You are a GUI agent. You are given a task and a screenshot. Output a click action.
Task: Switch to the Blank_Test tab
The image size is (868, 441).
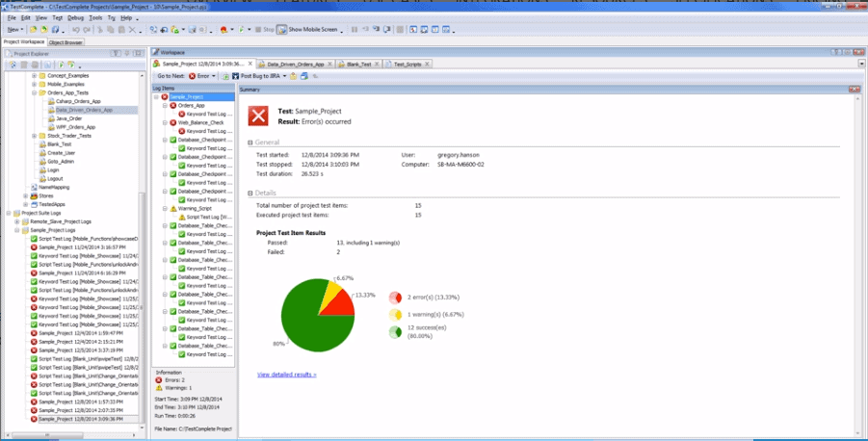click(x=358, y=65)
